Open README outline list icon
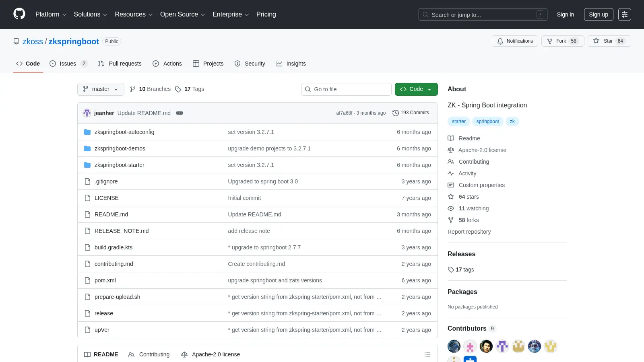 click(427, 355)
